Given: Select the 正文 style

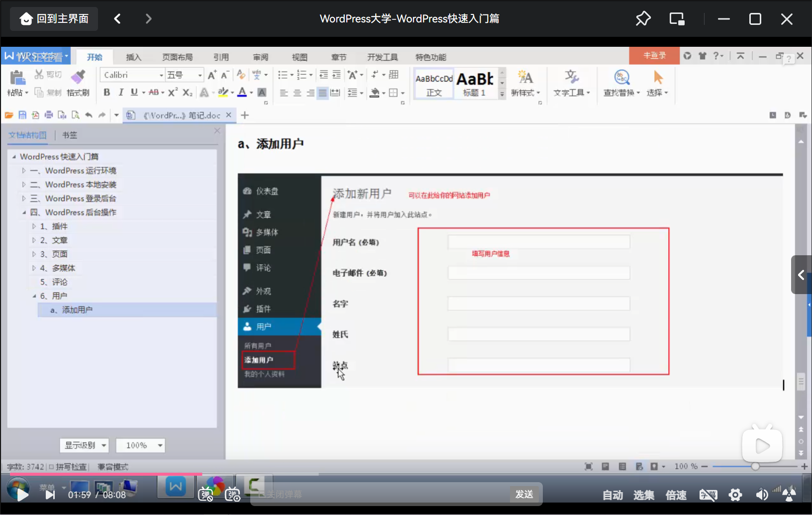Looking at the screenshot, I should click(x=434, y=84).
